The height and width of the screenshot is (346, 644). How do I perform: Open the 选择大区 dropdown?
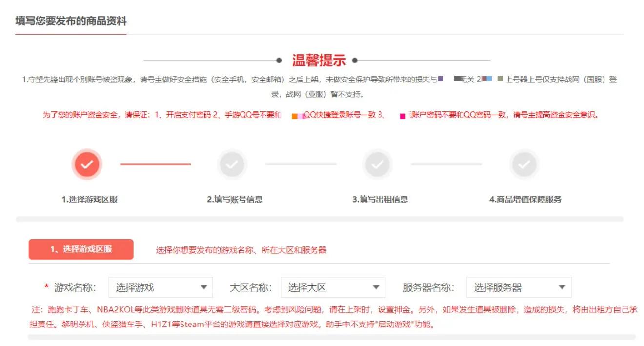point(332,287)
